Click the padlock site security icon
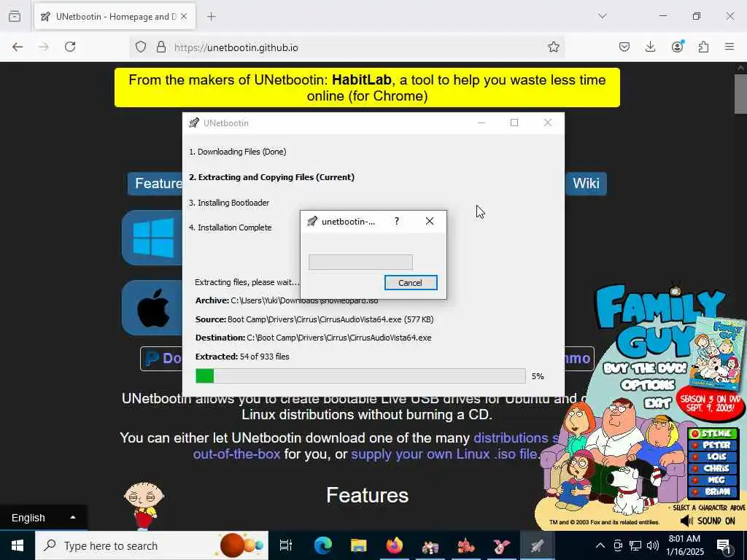The width and height of the screenshot is (747, 560). coord(161,47)
